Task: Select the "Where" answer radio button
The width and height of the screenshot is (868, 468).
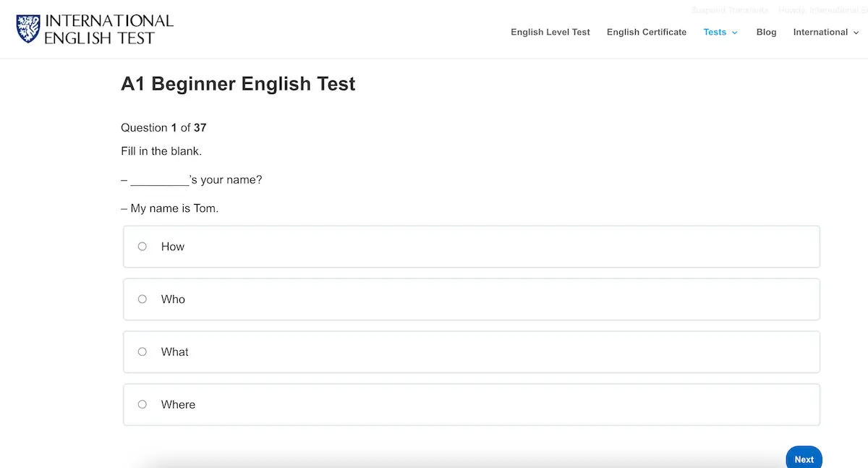Action: pos(142,404)
